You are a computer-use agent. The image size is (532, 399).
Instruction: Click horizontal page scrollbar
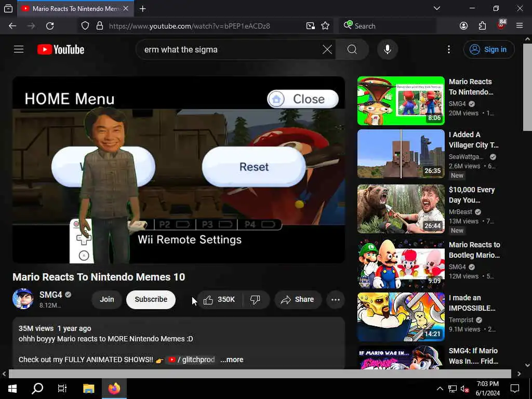pyautogui.click(x=260, y=374)
